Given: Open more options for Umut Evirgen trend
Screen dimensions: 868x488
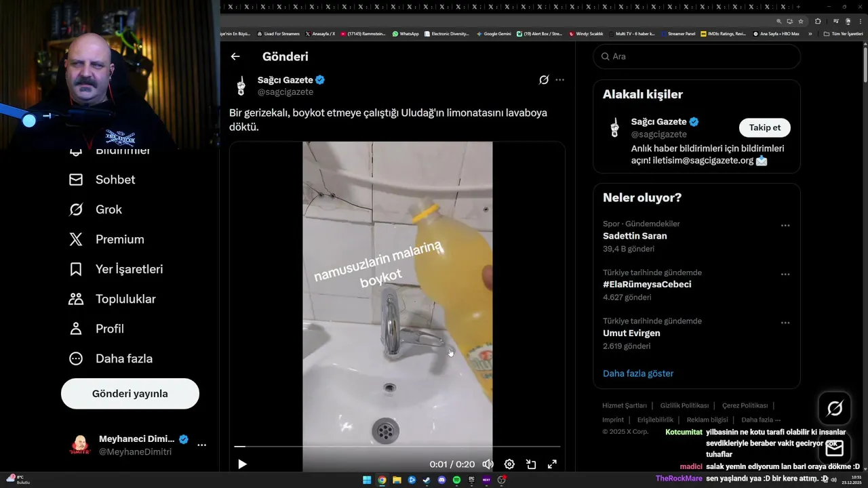Looking at the screenshot, I should (x=785, y=323).
